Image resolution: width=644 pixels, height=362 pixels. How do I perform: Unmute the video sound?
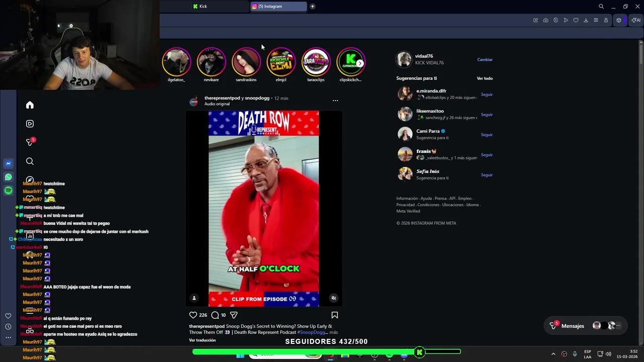click(x=334, y=298)
